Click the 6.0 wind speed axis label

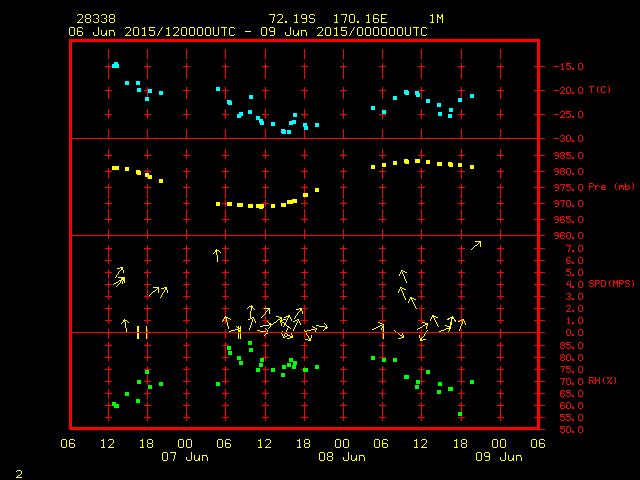(x=574, y=260)
